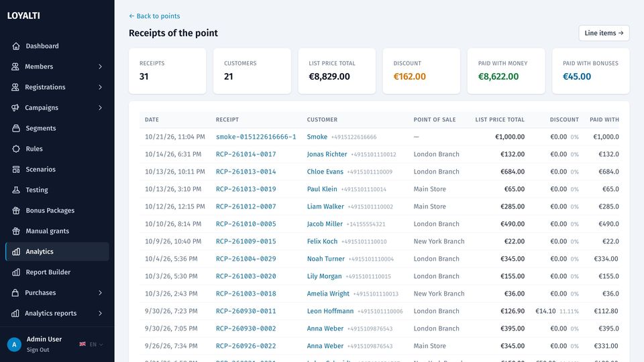This screenshot has height=362, width=644.
Task: Open receipt RCP-261010-0005
Action: click(246, 224)
